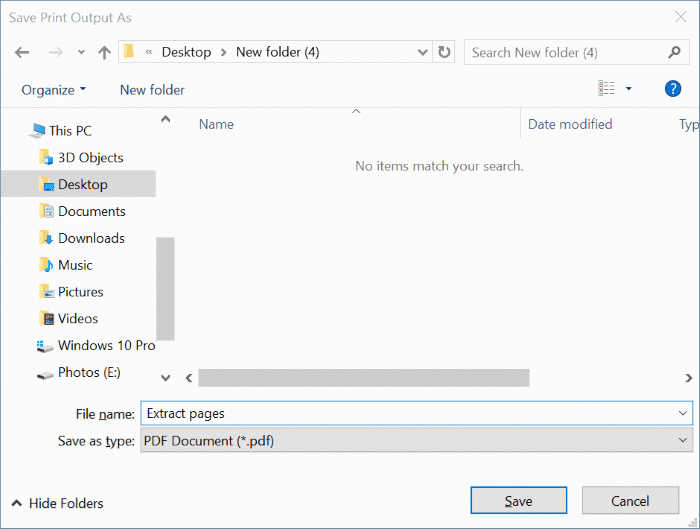Create a New folder
Image resolution: width=700 pixels, height=529 pixels.
152,90
